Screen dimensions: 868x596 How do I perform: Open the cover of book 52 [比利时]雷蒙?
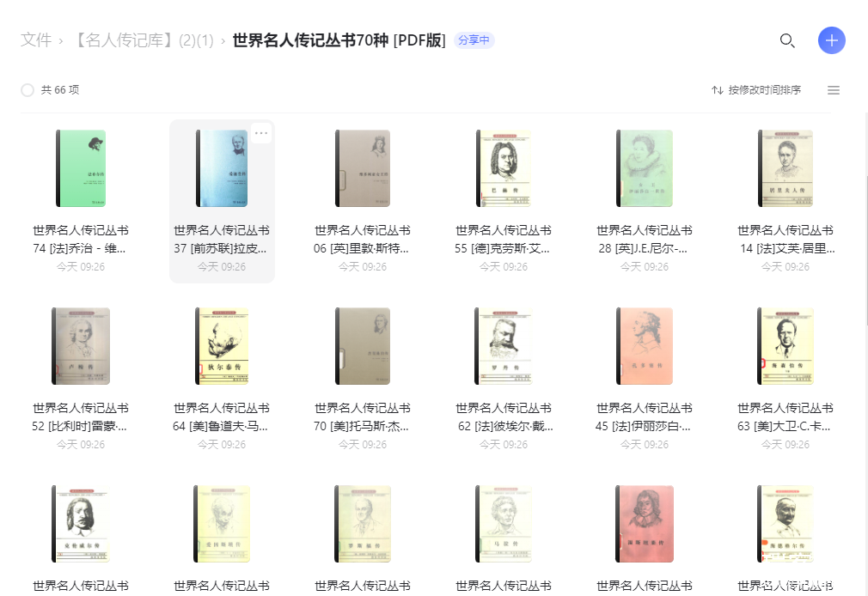(81, 346)
